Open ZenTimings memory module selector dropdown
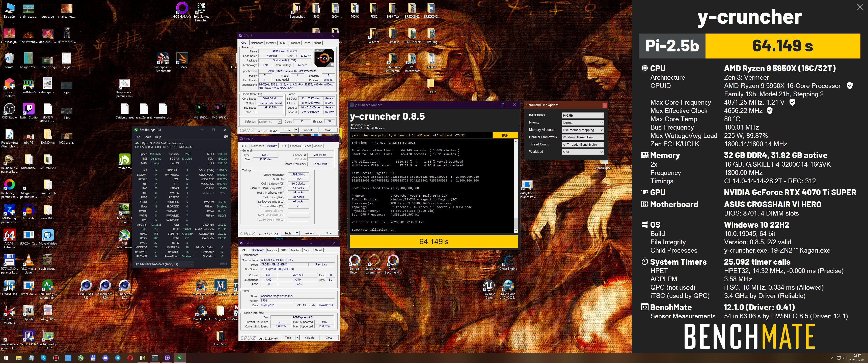This screenshot has height=363, width=868. tap(164, 264)
